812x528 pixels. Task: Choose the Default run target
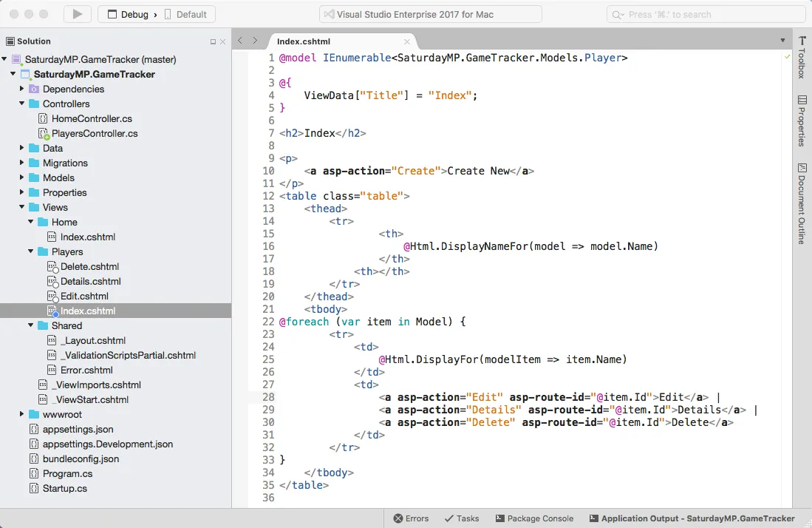click(185, 15)
